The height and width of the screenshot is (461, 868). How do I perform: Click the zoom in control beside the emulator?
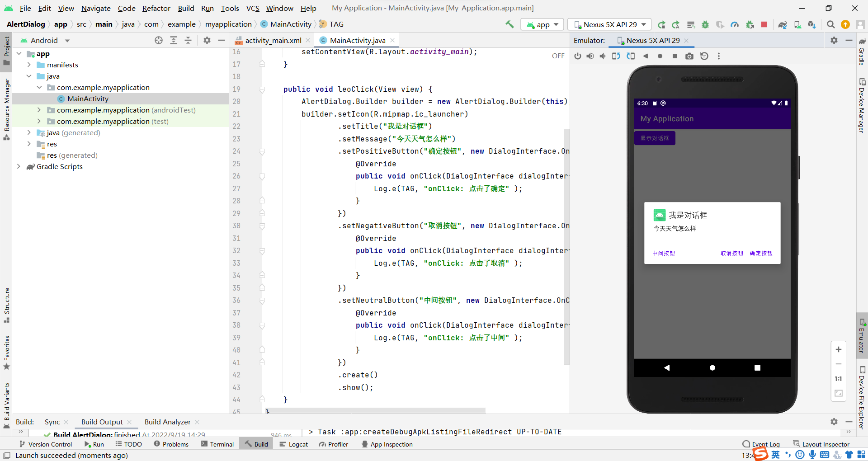tap(839, 349)
